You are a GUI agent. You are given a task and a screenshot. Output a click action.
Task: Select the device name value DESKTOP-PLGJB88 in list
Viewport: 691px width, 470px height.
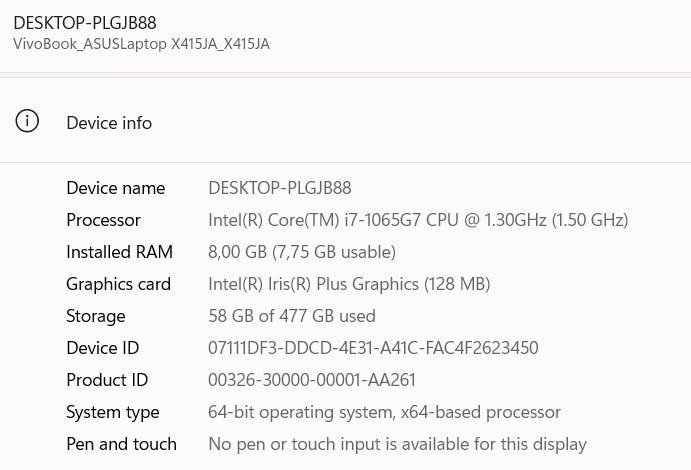click(x=280, y=188)
